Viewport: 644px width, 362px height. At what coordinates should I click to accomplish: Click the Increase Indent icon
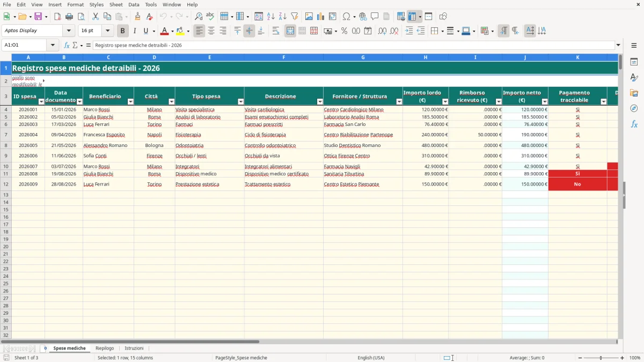(x=409, y=31)
